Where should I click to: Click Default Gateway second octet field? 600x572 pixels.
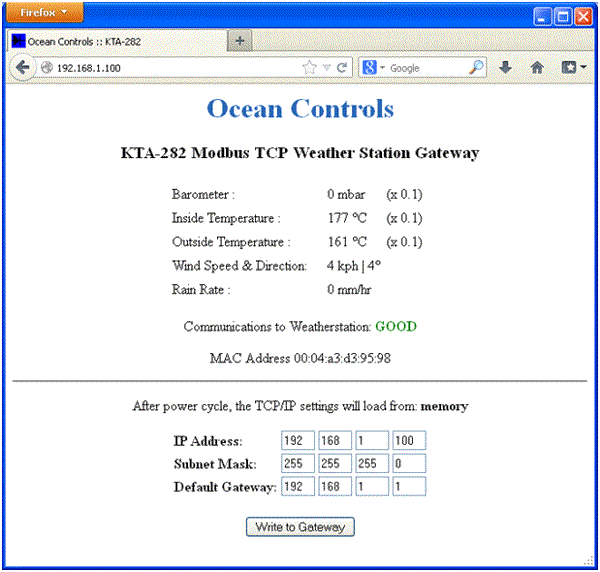(335, 486)
